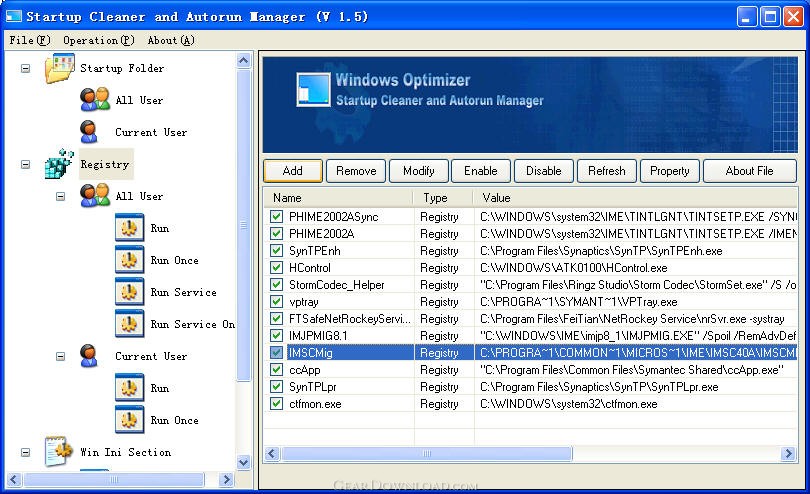Sort list by the Type column header
Viewport: 810px width, 494px height.
443,197
